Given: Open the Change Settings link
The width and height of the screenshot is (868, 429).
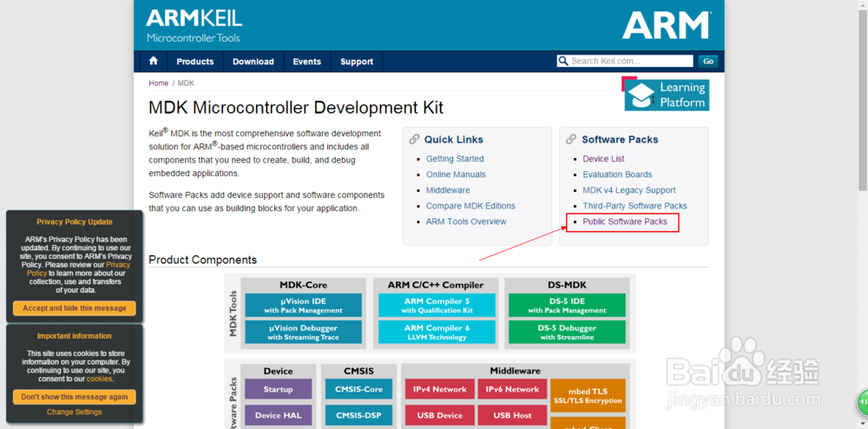Looking at the screenshot, I should tap(74, 412).
